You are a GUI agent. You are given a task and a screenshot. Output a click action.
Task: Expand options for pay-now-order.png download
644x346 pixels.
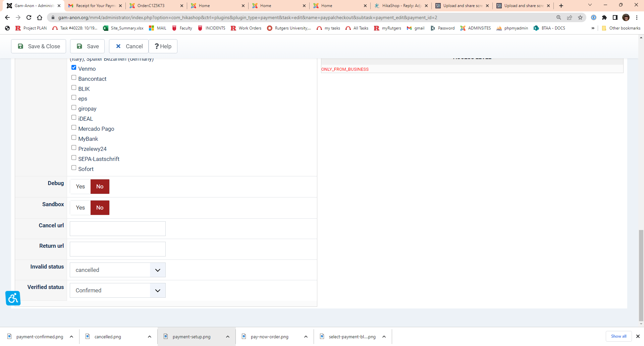click(306, 337)
